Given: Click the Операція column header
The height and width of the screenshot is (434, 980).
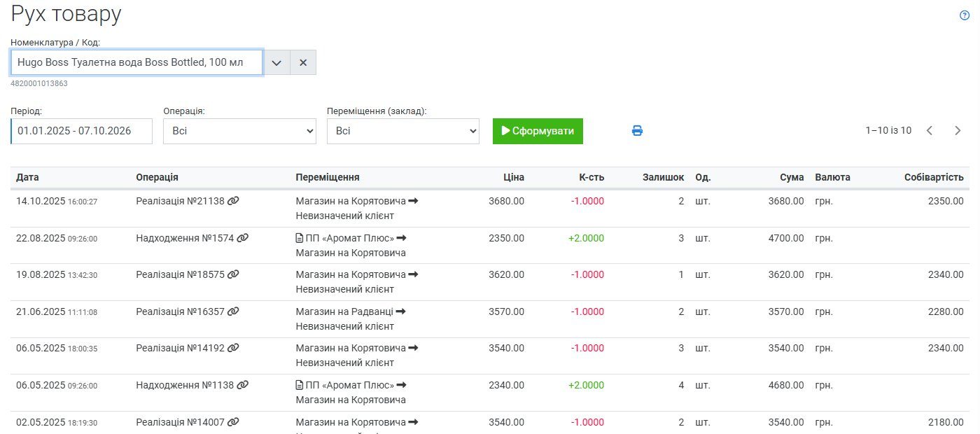Looking at the screenshot, I should click(157, 177).
